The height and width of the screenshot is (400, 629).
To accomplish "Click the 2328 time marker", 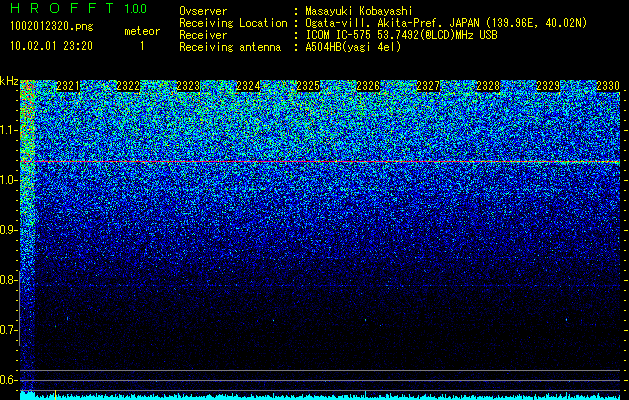I will [x=488, y=86].
